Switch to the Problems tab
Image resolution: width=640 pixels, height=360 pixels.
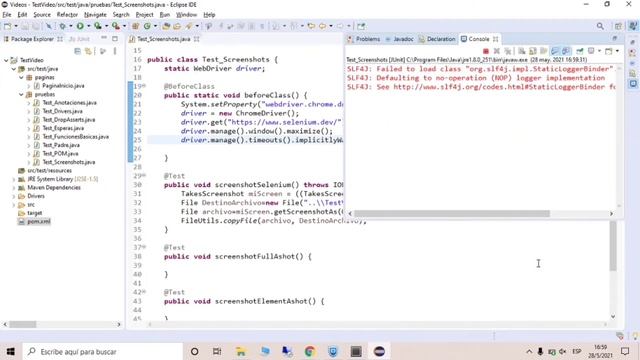coord(364,39)
